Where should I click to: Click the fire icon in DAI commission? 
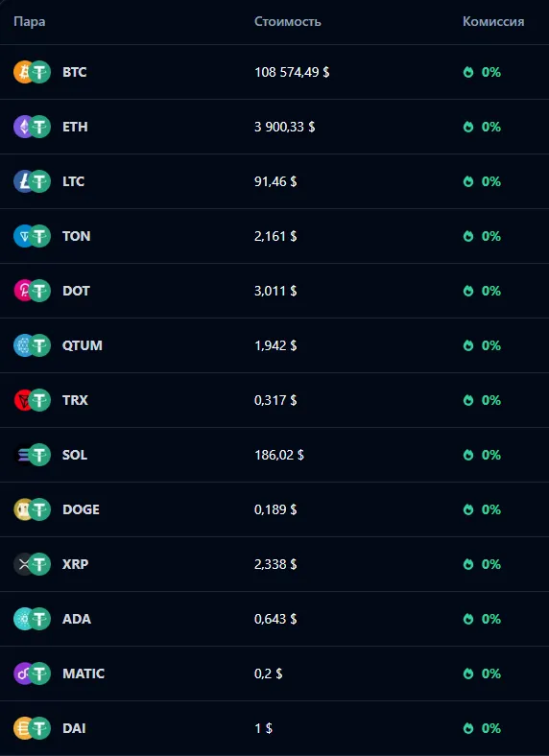coord(468,728)
